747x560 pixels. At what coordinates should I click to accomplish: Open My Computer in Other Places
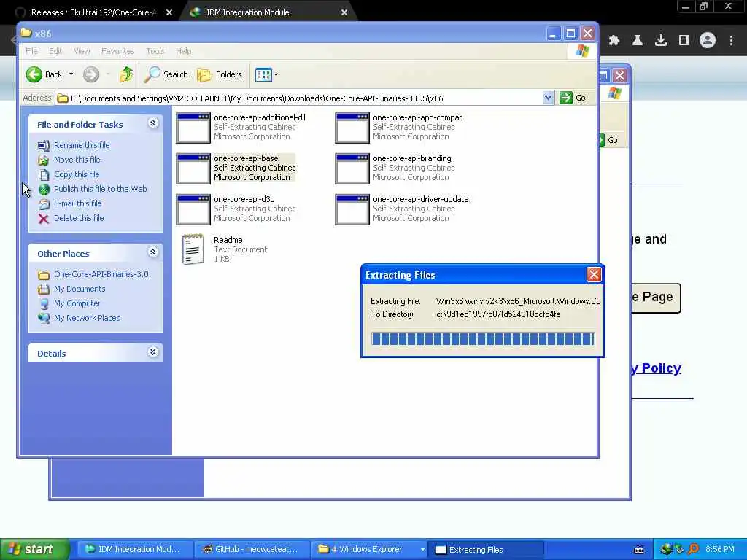(x=77, y=303)
